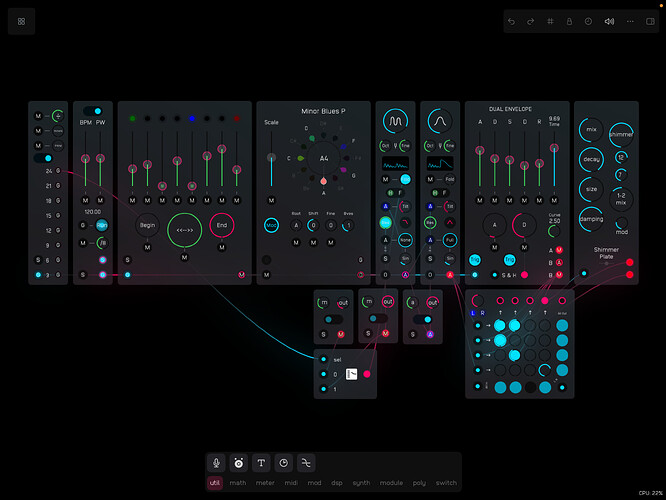The width and height of the screenshot is (666, 500).
Task: Click the Shimmer Plate mix knob
Action: [592, 130]
